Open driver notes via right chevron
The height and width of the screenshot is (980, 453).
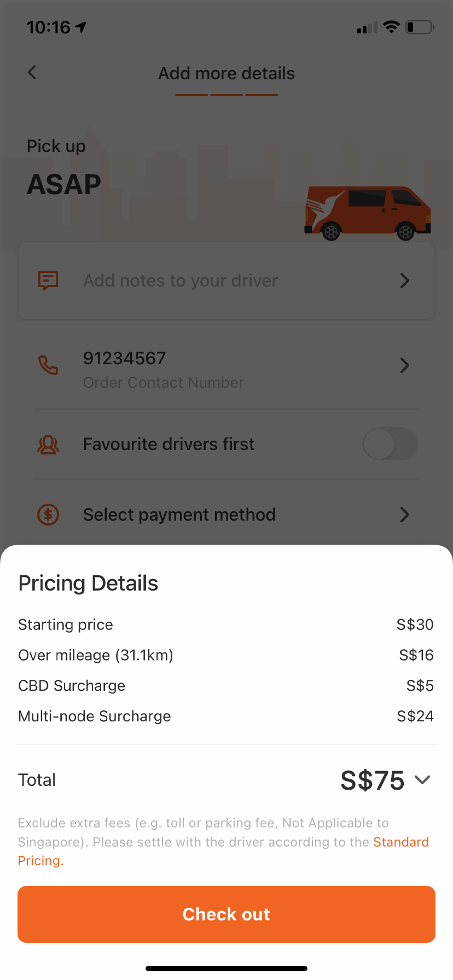405,281
